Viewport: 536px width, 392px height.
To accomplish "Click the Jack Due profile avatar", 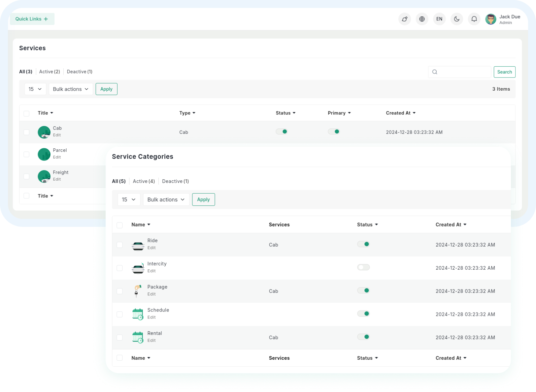I will [490, 19].
